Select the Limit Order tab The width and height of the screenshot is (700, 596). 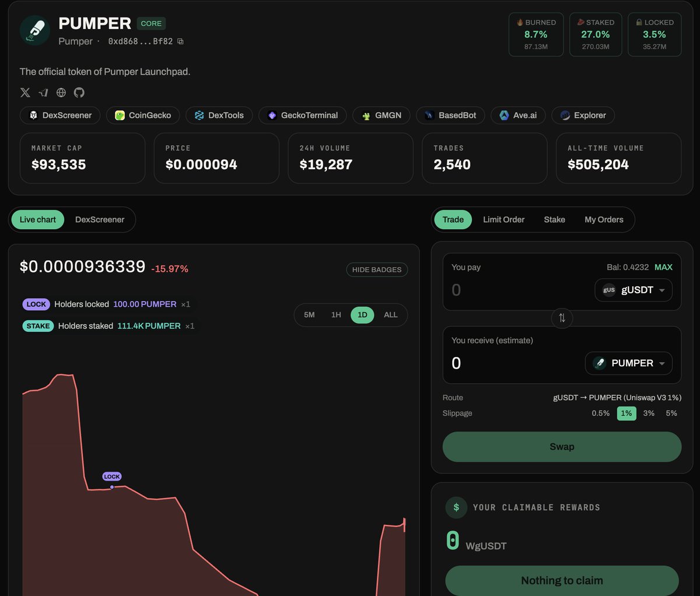pyautogui.click(x=503, y=219)
